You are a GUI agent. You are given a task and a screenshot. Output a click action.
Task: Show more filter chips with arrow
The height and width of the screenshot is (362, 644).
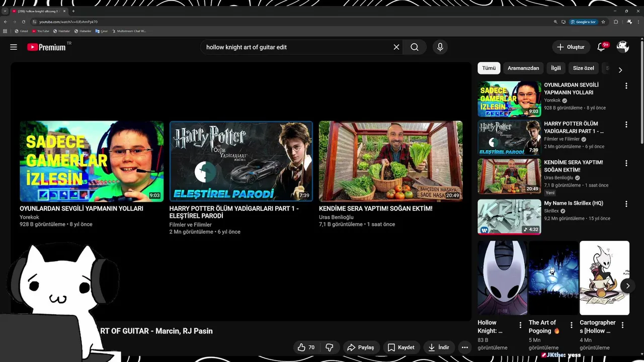tap(620, 70)
